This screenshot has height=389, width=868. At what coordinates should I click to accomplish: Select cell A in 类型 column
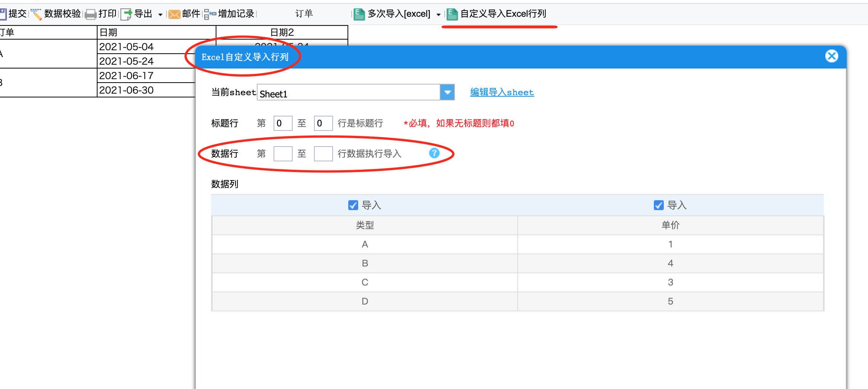365,244
